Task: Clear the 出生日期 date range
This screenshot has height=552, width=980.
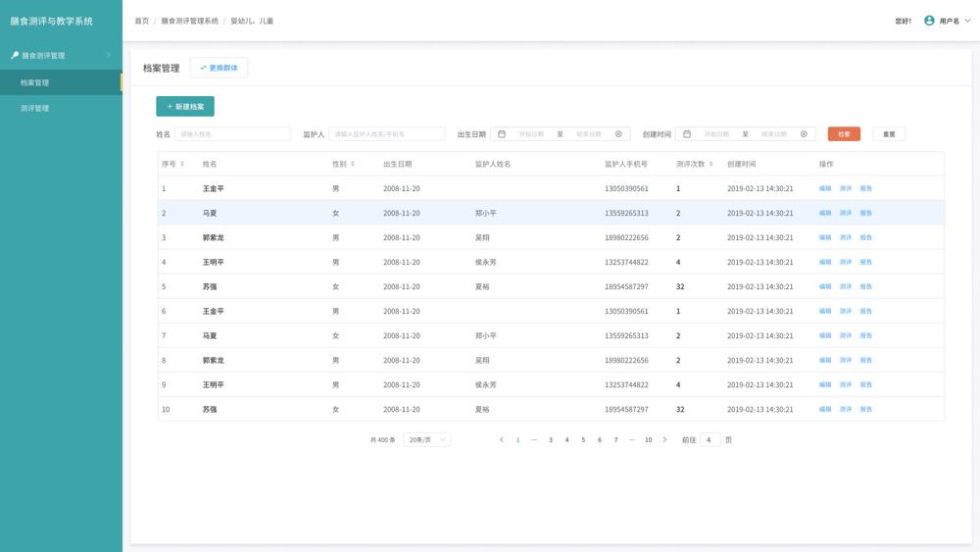Action: 618,133
